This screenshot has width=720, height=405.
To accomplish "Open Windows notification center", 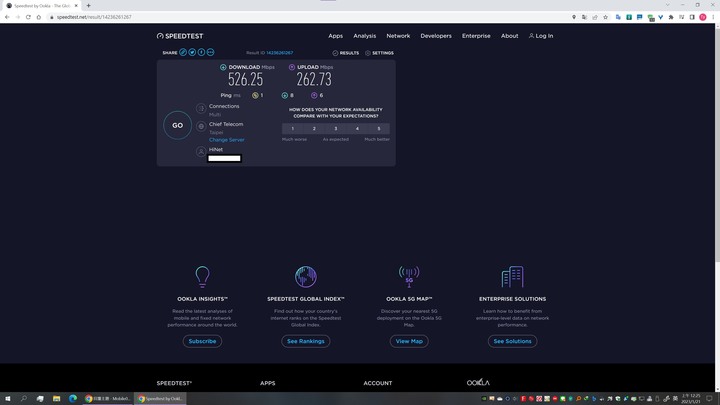I will point(709,399).
